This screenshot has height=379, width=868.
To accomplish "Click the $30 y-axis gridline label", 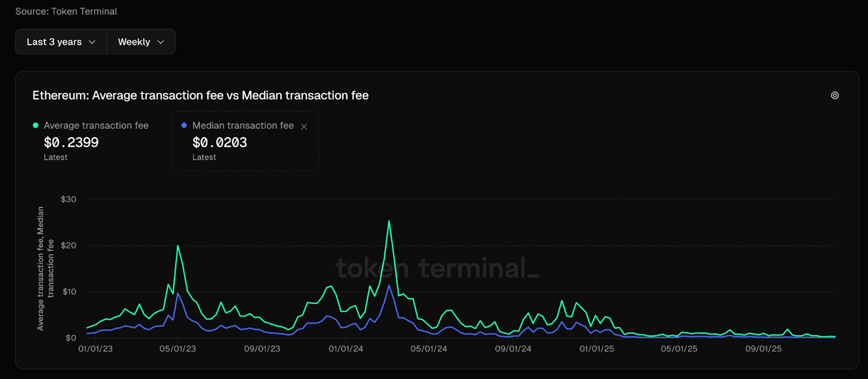I will (x=68, y=199).
